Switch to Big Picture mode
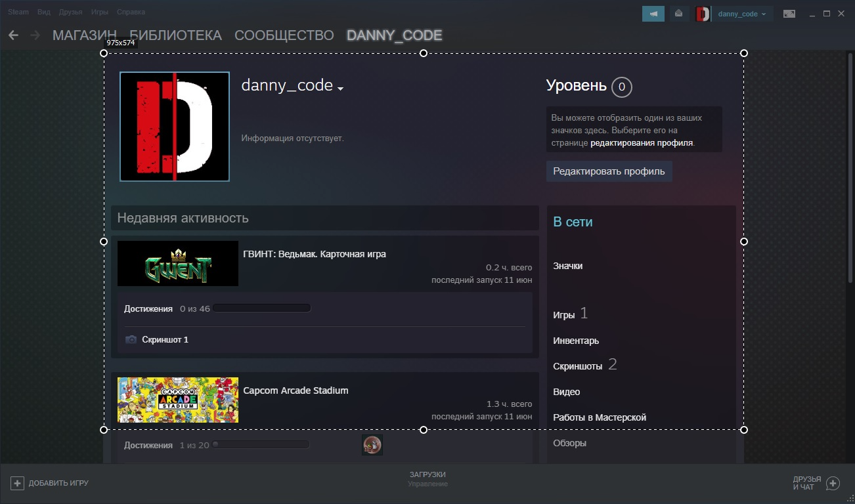 789,14
